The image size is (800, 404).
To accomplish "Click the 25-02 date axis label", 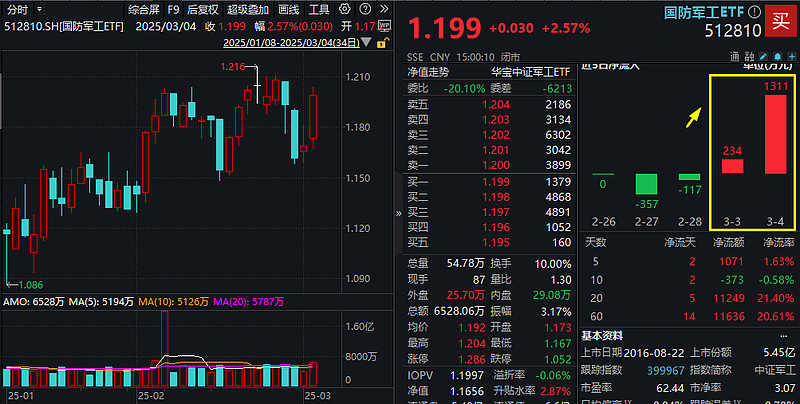I will [x=152, y=396].
